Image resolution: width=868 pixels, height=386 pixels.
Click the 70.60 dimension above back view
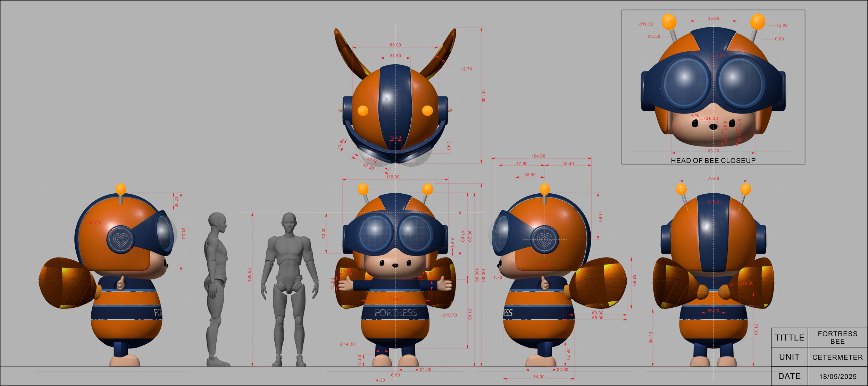pos(713,178)
